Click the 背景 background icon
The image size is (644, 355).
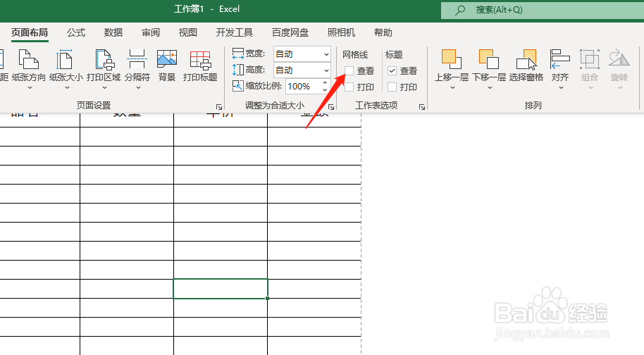(x=167, y=59)
